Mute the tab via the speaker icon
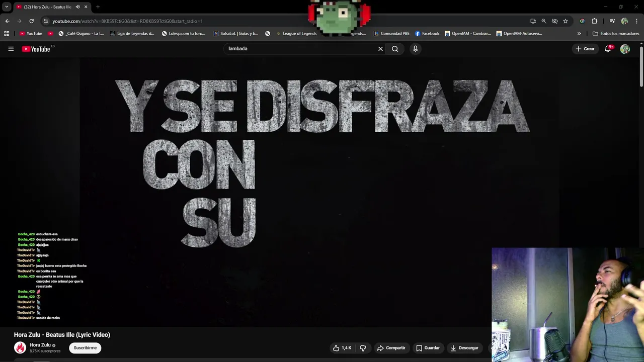This screenshot has width=644, height=362. 77,7
